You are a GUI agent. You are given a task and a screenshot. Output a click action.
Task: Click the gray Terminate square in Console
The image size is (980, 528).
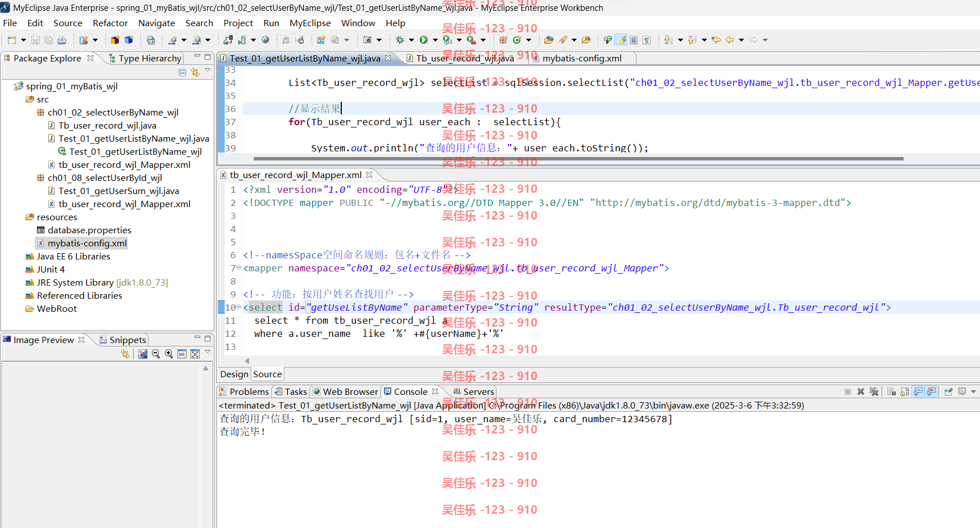coord(847,391)
